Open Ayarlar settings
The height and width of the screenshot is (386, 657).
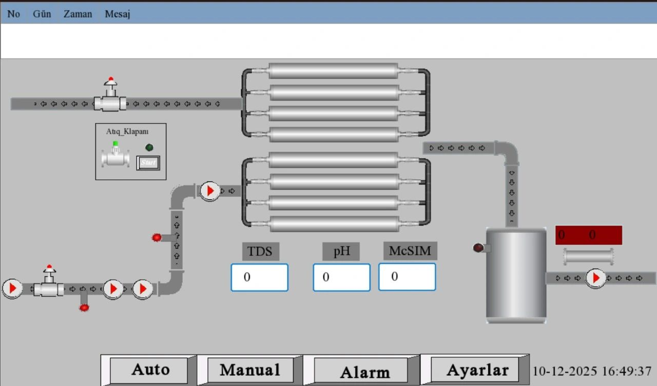point(476,370)
